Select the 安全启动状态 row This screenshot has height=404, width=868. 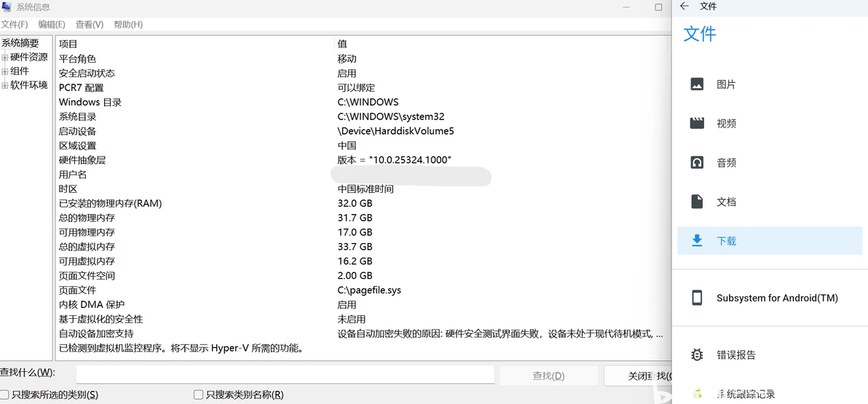(x=362, y=73)
